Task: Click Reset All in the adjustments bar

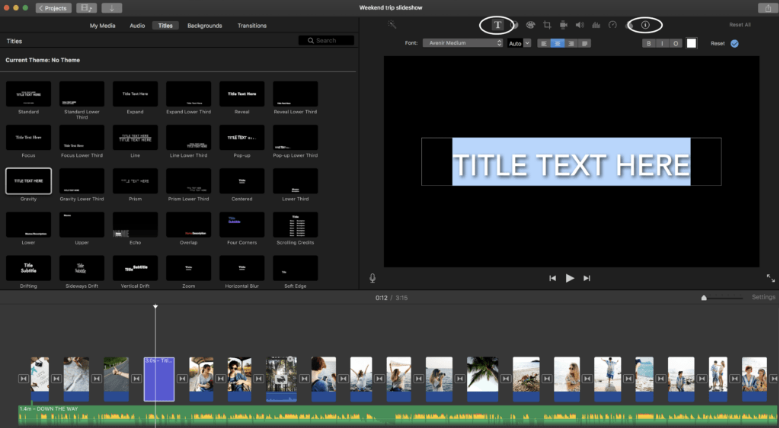Action: (x=740, y=25)
